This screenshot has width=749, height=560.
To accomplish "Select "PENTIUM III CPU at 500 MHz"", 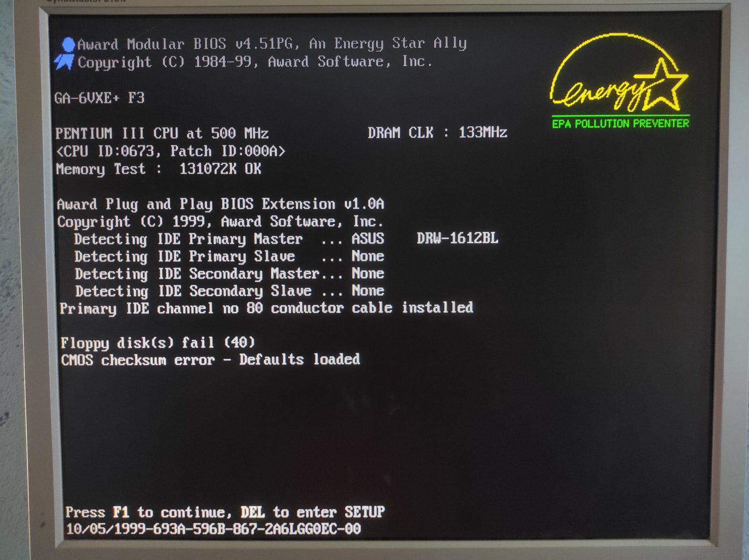I will coord(162,133).
